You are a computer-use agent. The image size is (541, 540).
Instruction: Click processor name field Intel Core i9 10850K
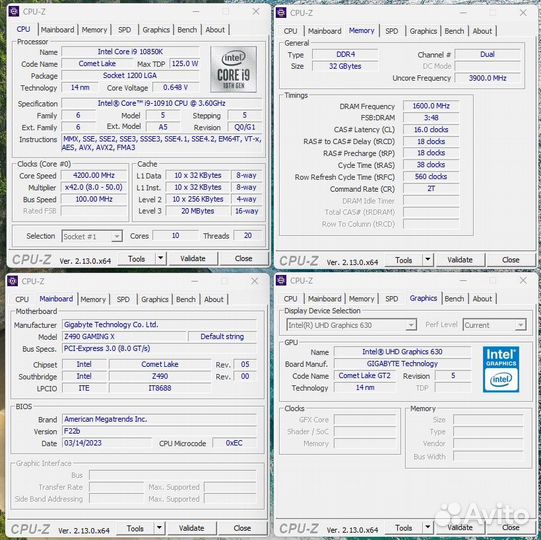(x=130, y=52)
